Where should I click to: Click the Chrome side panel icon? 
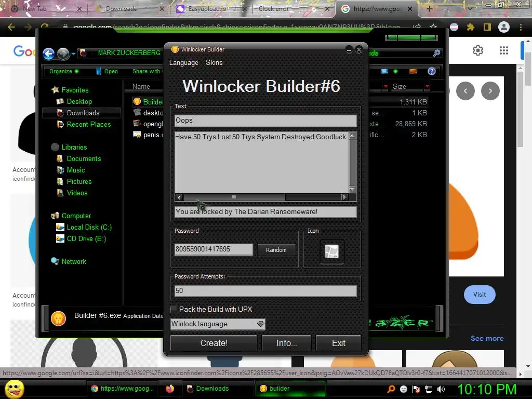[487, 27]
